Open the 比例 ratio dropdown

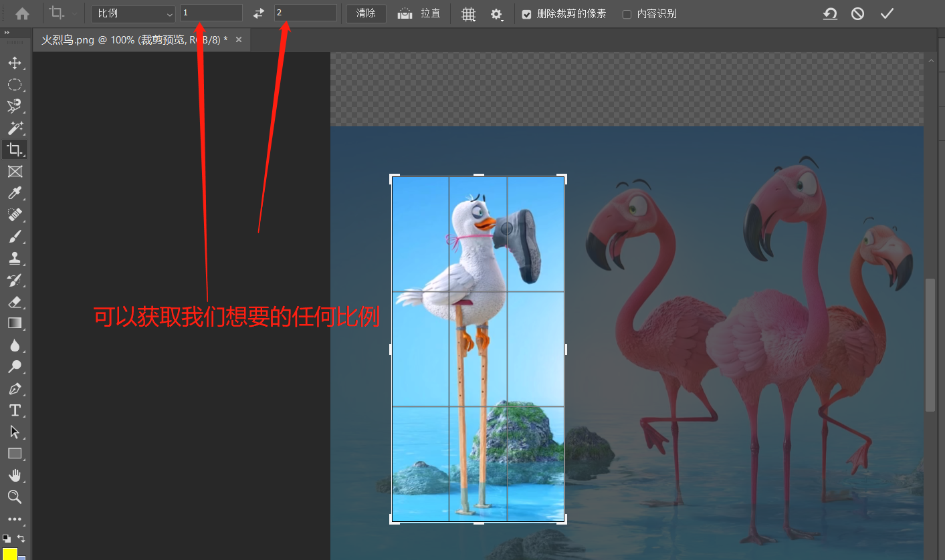click(134, 13)
